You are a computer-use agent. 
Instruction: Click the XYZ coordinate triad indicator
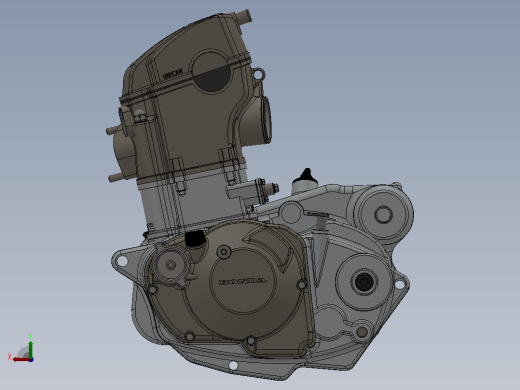22,348
